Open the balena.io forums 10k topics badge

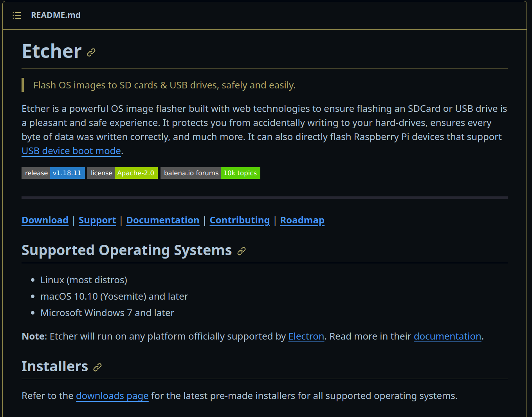210,173
